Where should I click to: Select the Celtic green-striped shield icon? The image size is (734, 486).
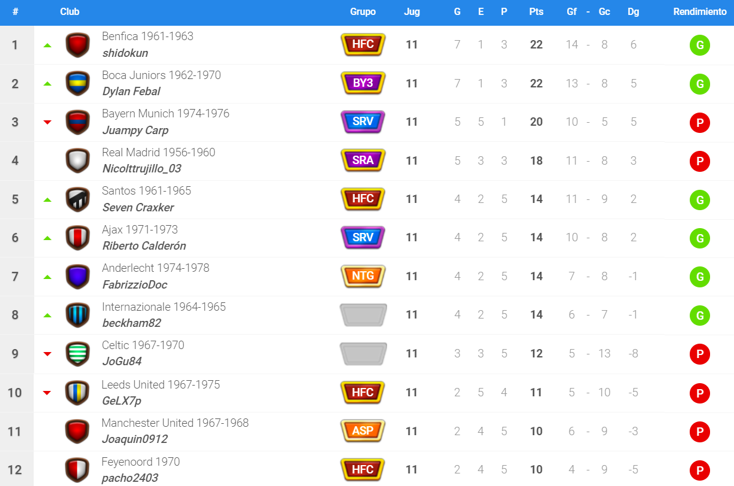click(78, 354)
